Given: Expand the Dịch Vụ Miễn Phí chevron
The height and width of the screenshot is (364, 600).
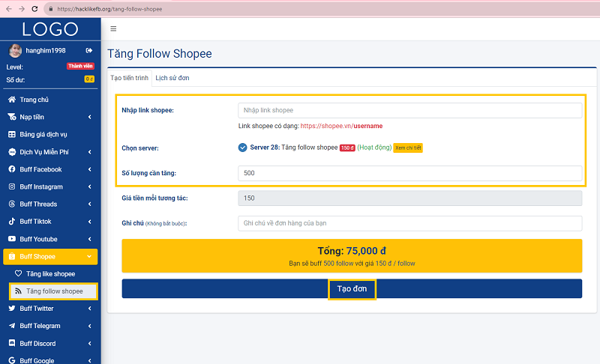Looking at the screenshot, I should [x=89, y=152].
